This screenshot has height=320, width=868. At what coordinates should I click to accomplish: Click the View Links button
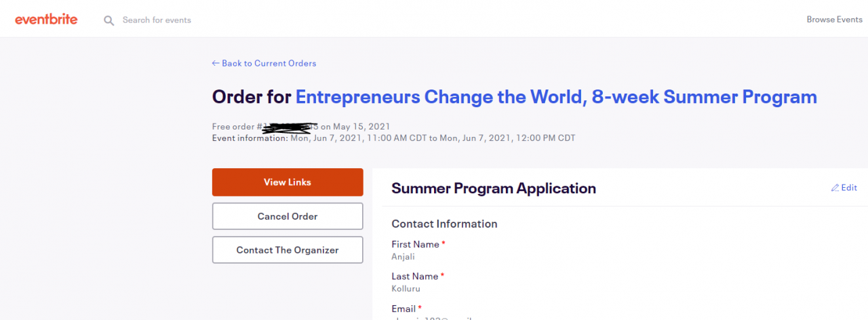pyautogui.click(x=288, y=182)
